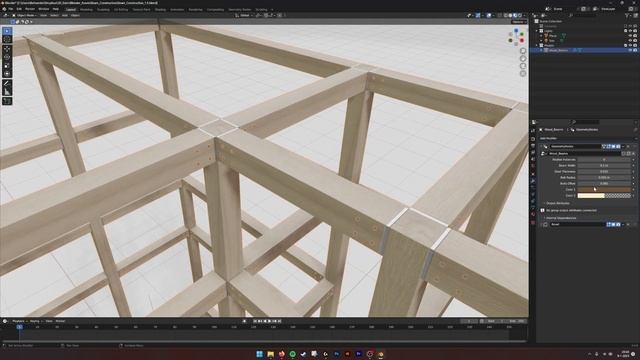
Task: Open Windows Start menu
Action: [259, 354]
